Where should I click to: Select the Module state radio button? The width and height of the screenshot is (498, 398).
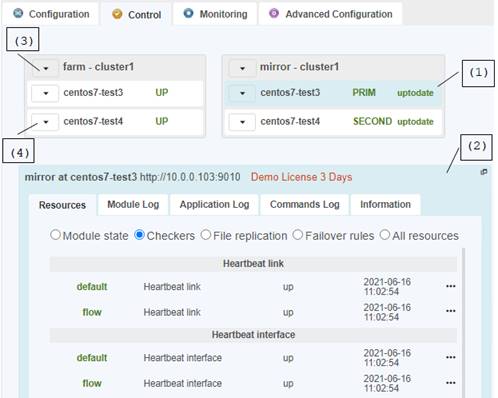coord(55,235)
